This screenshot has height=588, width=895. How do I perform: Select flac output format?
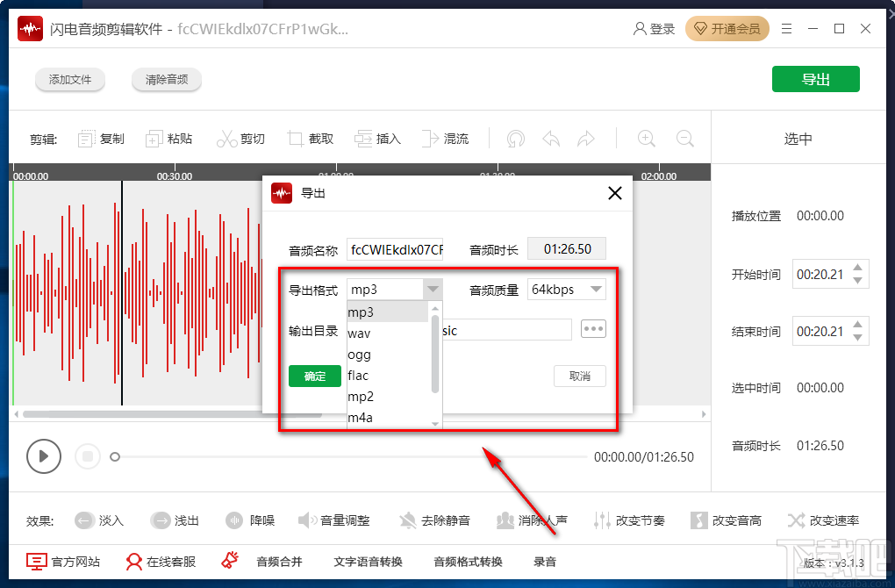(358, 375)
